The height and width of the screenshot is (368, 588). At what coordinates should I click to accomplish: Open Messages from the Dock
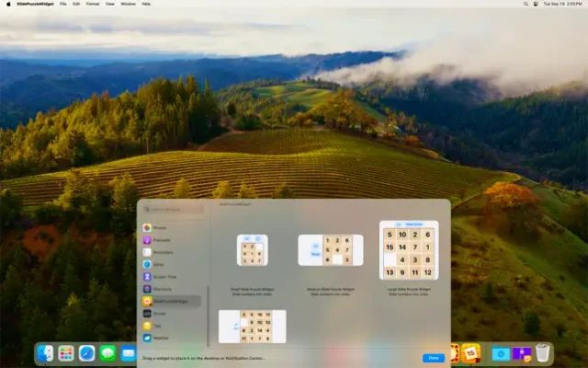(107, 353)
